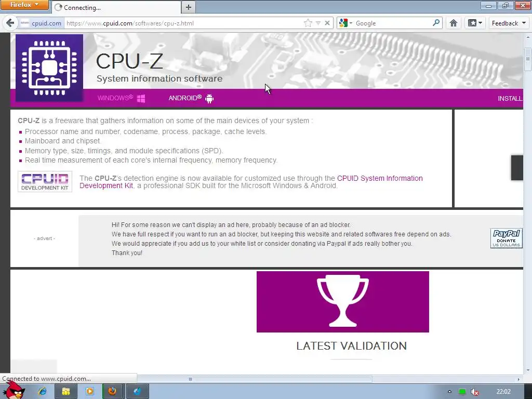Select the Connecting... tab

click(x=116, y=7)
